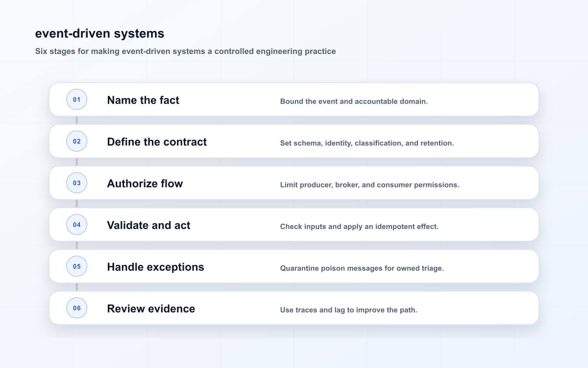Select the 'Six stages' subtitle line

[x=185, y=51]
